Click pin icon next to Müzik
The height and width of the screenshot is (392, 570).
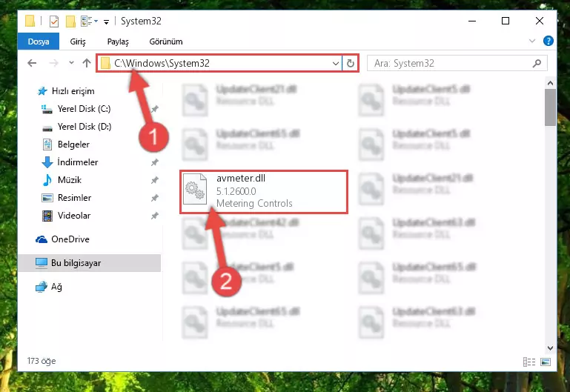154,180
